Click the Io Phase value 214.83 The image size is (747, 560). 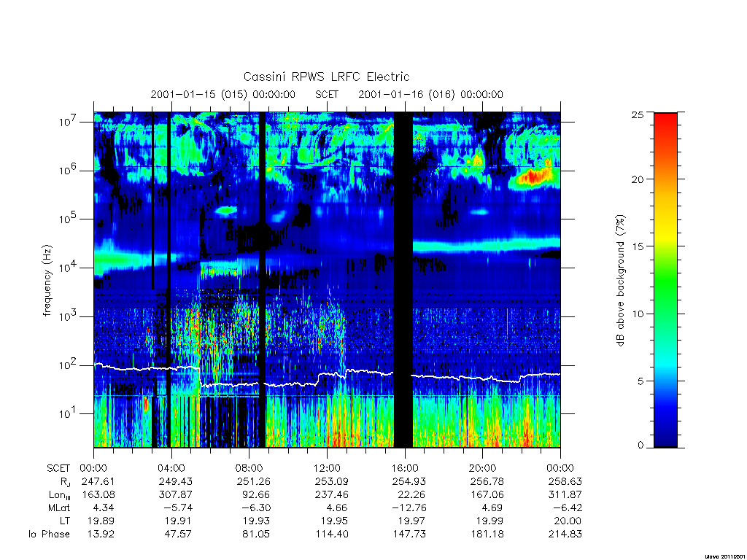coord(565,534)
